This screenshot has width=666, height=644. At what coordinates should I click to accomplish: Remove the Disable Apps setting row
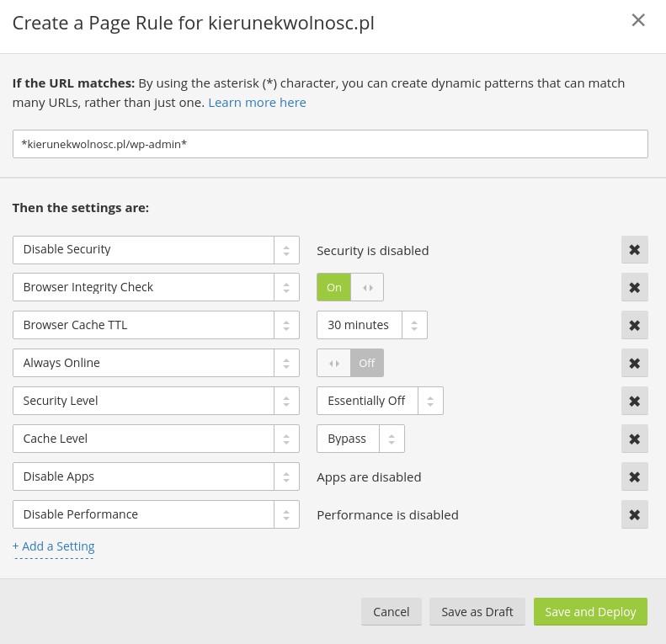coord(634,477)
